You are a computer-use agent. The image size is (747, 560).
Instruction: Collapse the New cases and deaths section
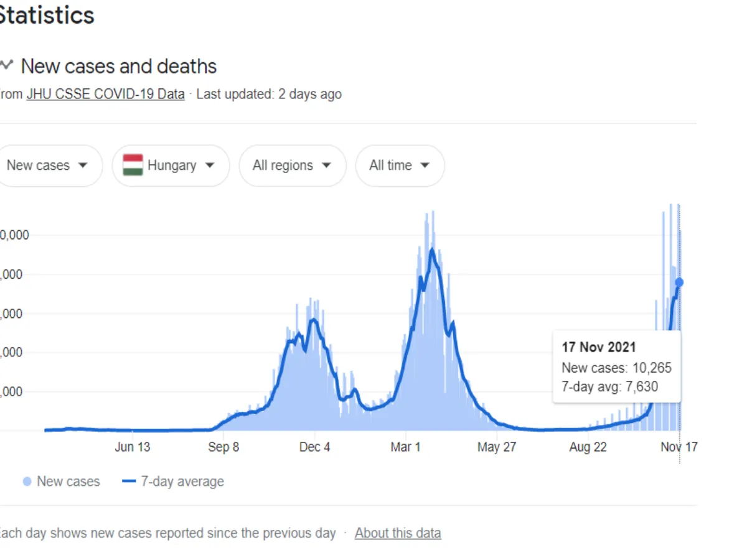coord(6,65)
